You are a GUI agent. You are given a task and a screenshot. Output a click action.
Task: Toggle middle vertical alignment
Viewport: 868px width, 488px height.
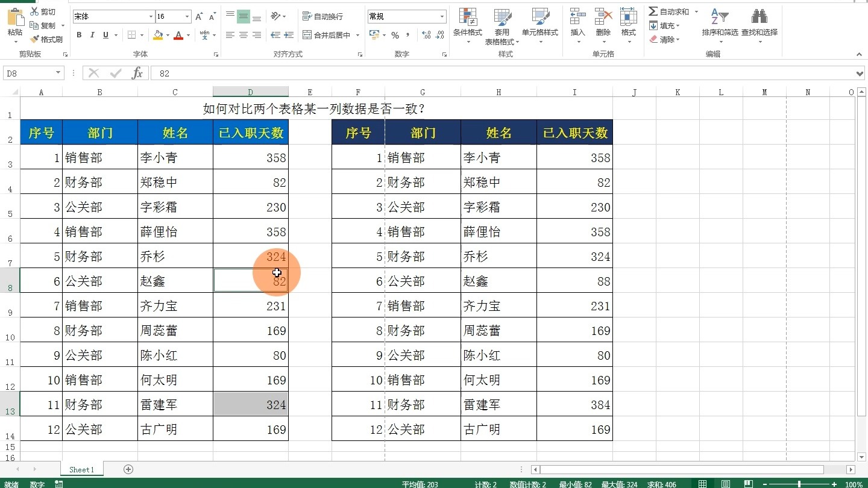pos(244,16)
